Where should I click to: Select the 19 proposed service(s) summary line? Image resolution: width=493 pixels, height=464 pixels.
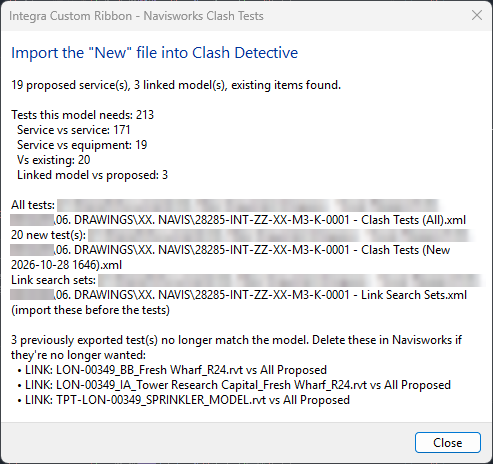pyautogui.click(x=176, y=85)
